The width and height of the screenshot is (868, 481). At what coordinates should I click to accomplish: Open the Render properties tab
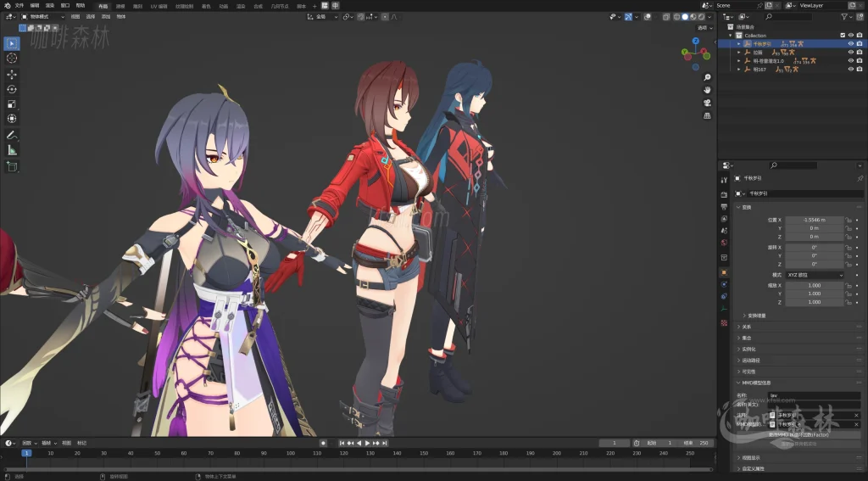(724, 194)
